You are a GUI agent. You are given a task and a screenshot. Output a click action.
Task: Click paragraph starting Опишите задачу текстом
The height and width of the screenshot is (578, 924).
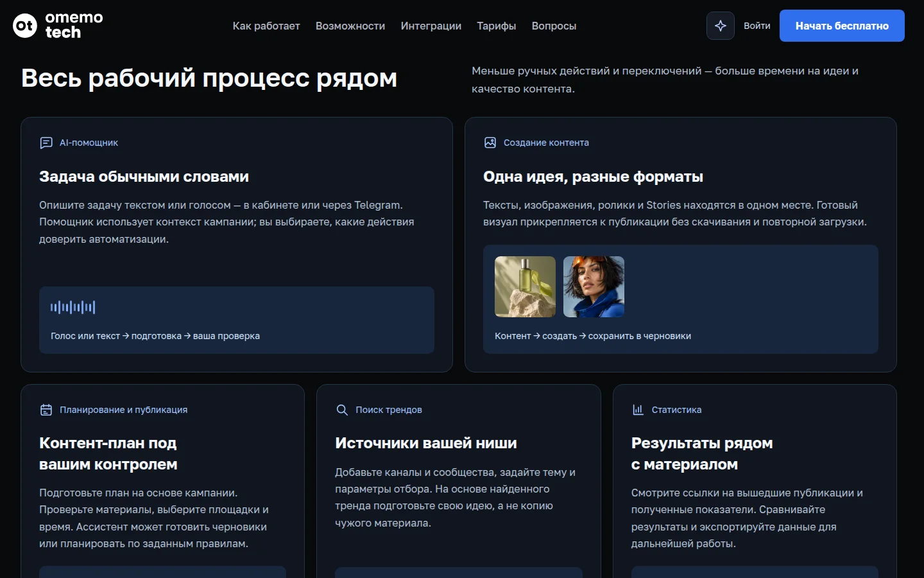click(x=227, y=222)
